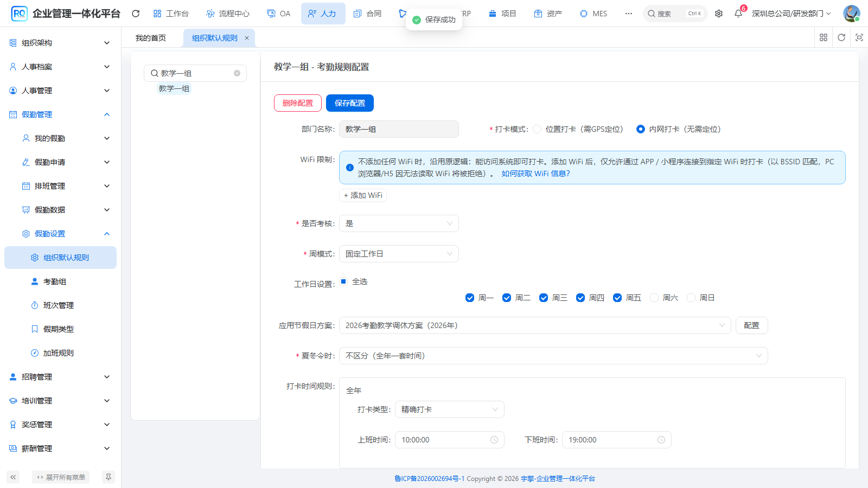This screenshot has width=868, height=488.
Task: Select 位置打卡 radio option
Action: [537, 129]
